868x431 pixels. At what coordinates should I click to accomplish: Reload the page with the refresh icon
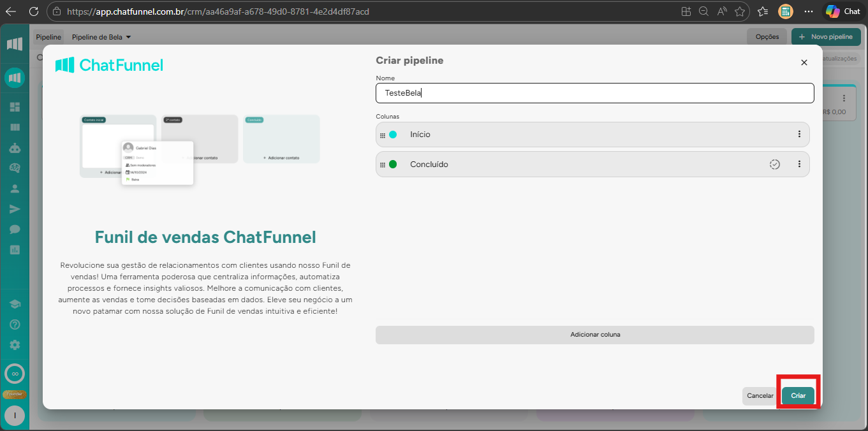[34, 11]
